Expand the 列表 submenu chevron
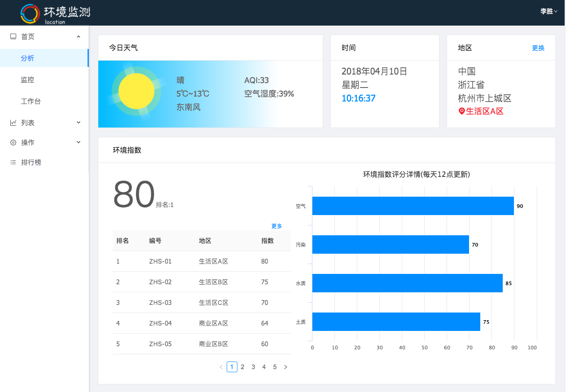Image resolution: width=566 pixels, height=392 pixels. click(x=79, y=123)
